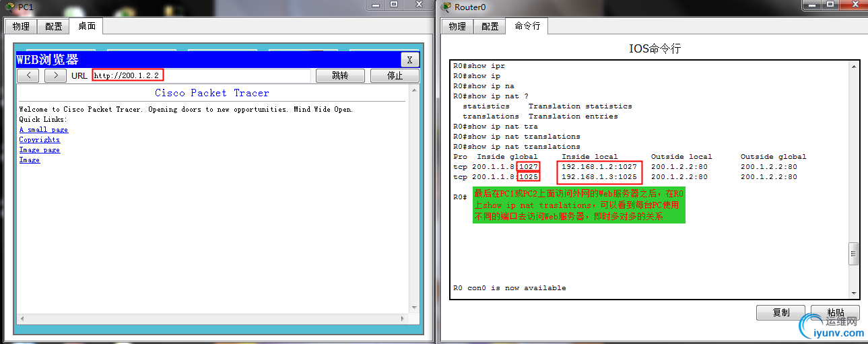Click the '192.168.1.2:1027' inside local entry
The width and height of the screenshot is (868, 344).
point(599,166)
